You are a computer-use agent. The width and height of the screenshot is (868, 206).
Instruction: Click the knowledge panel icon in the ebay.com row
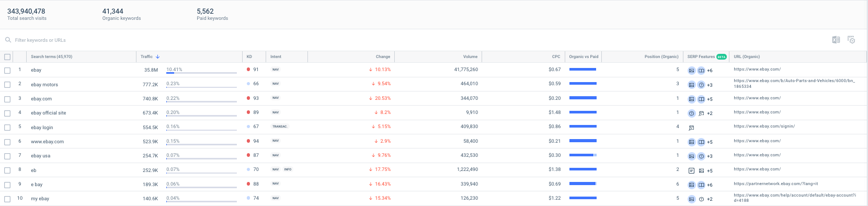coord(701,99)
